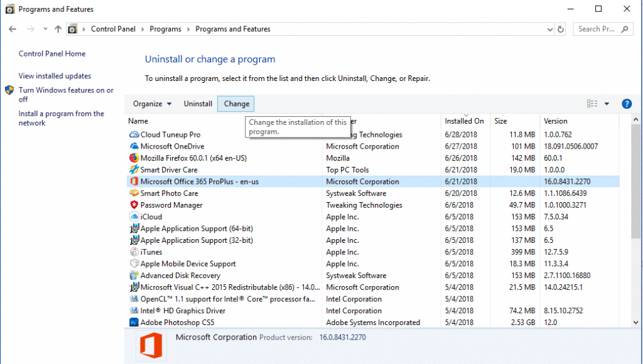
Task: Open the recent locations dropdown arrow
Action: coord(45,29)
